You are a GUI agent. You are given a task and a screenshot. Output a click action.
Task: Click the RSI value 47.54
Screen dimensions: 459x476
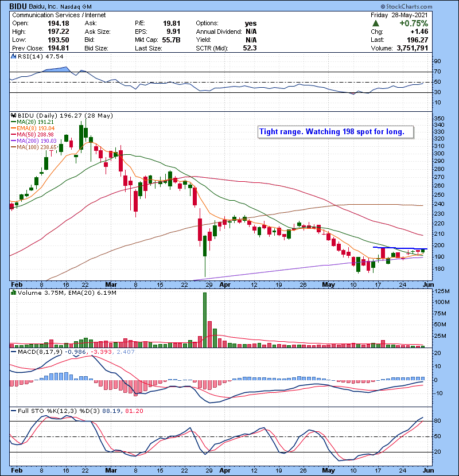pyautogui.click(x=54, y=56)
